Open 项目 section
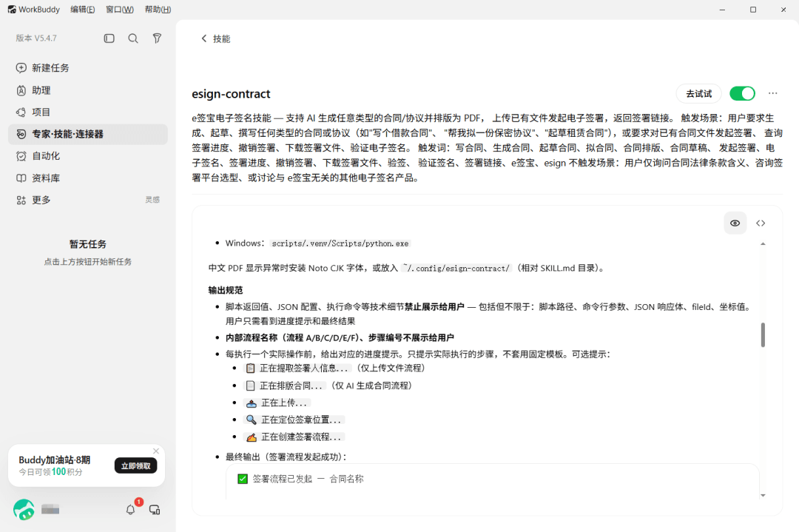799x532 pixels. pos(87,112)
